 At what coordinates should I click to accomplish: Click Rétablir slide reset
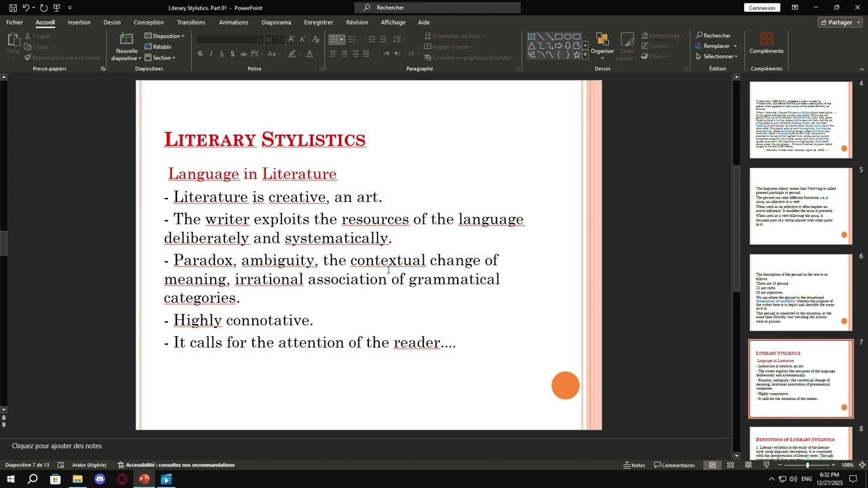click(158, 47)
